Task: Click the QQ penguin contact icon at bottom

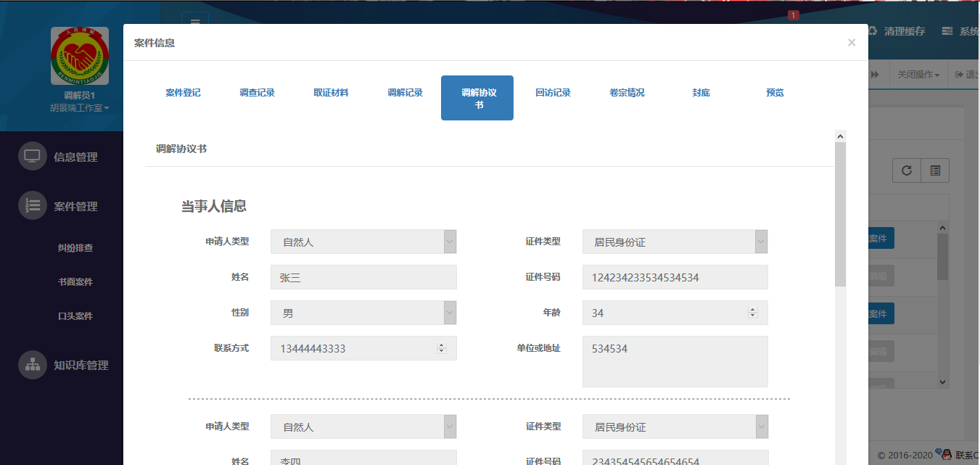Action: pos(946,454)
